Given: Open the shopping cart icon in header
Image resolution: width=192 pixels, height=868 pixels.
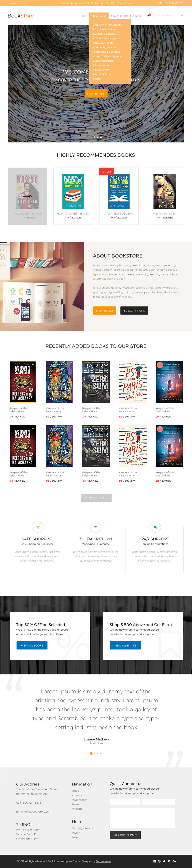Looking at the screenshot, I should pyautogui.click(x=148, y=16).
